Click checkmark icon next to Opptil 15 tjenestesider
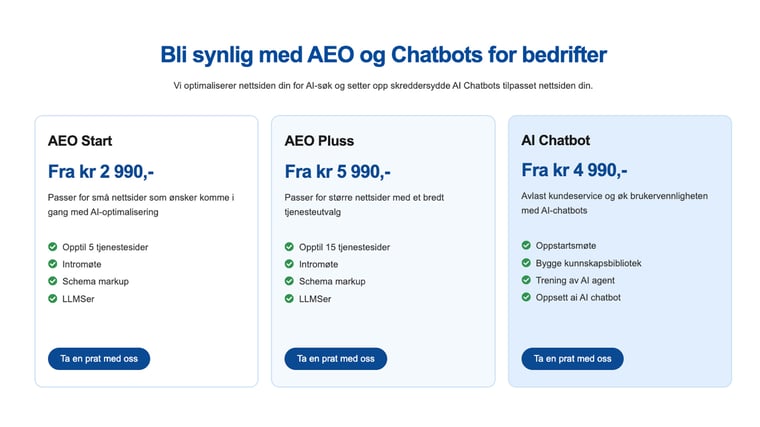The height and width of the screenshot is (427, 760). point(289,247)
